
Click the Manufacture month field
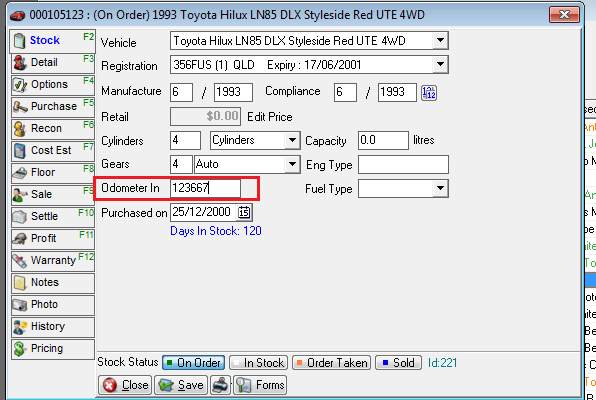(181, 92)
